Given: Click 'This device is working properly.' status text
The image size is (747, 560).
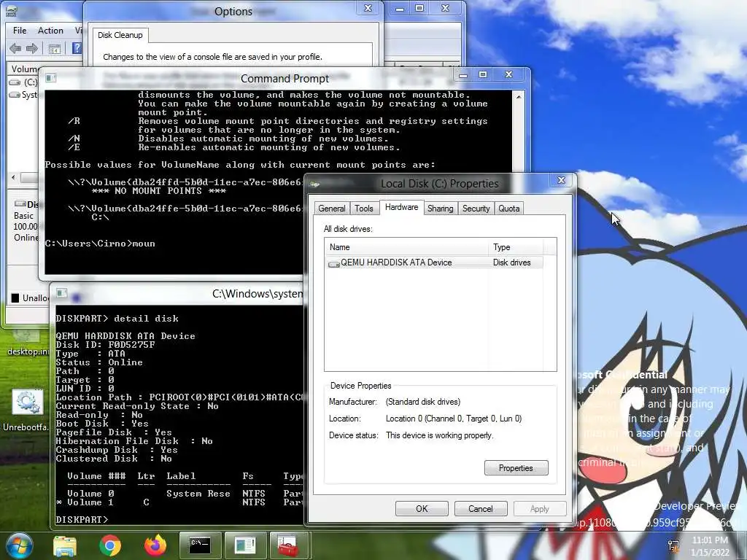Looking at the screenshot, I should coord(440,435).
